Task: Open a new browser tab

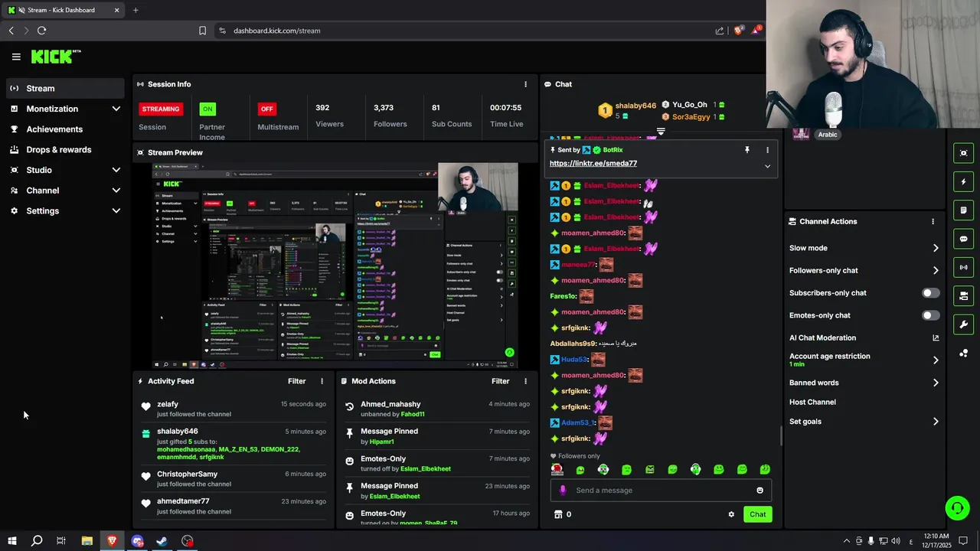Action: (x=136, y=10)
